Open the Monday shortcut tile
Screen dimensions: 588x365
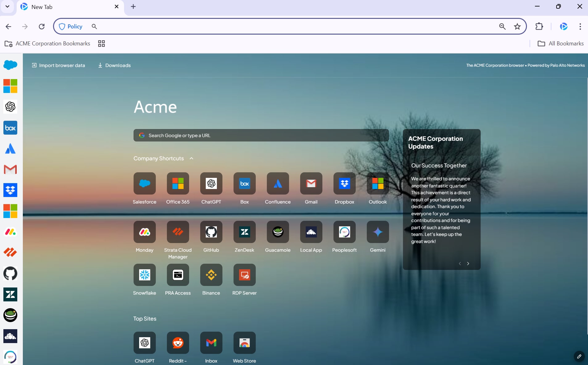tap(144, 232)
